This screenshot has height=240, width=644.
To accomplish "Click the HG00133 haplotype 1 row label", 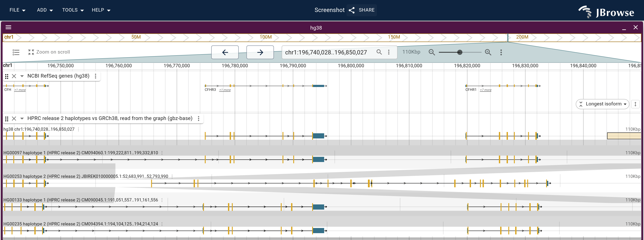I will pos(80,200).
